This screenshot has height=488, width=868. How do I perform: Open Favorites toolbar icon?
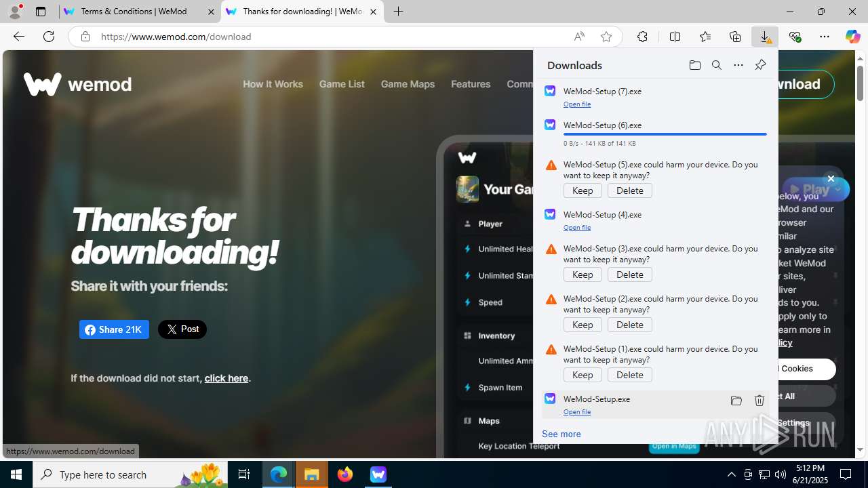[x=705, y=37]
